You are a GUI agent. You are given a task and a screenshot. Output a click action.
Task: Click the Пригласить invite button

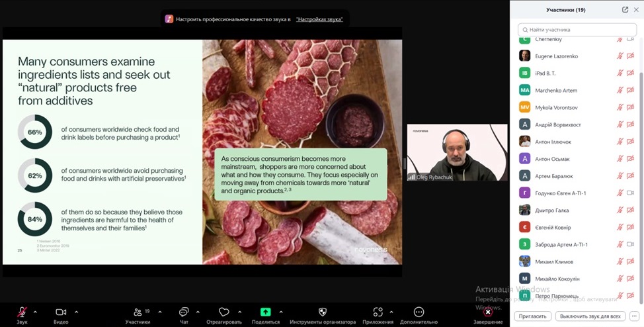tap(532, 316)
